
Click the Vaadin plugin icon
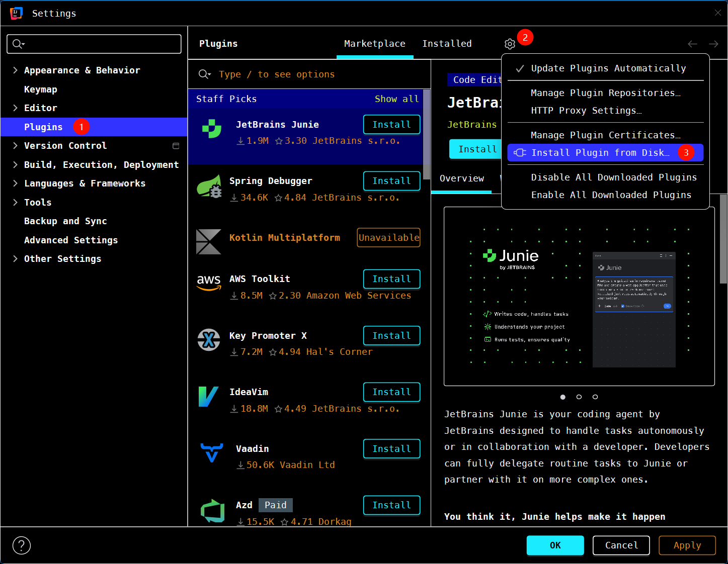coord(211,454)
